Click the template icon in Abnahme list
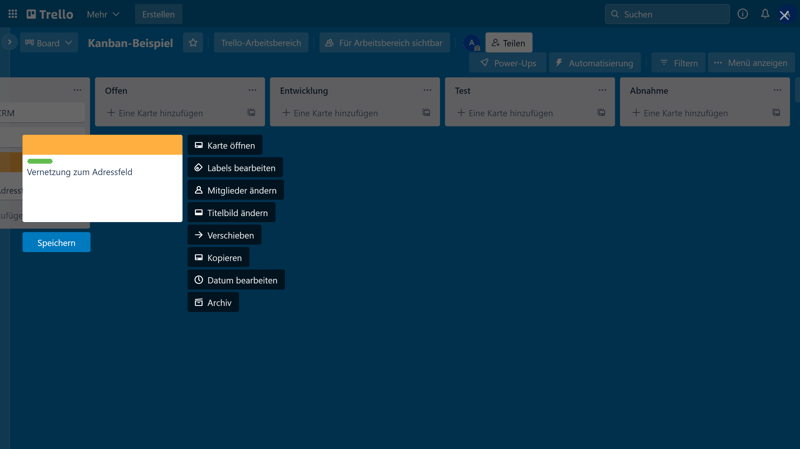This screenshot has height=449, width=800. (776, 113)
